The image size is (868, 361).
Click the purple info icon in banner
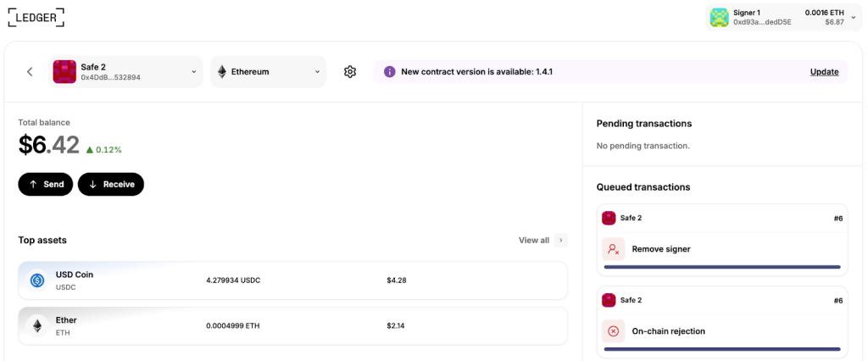point(389,72)
